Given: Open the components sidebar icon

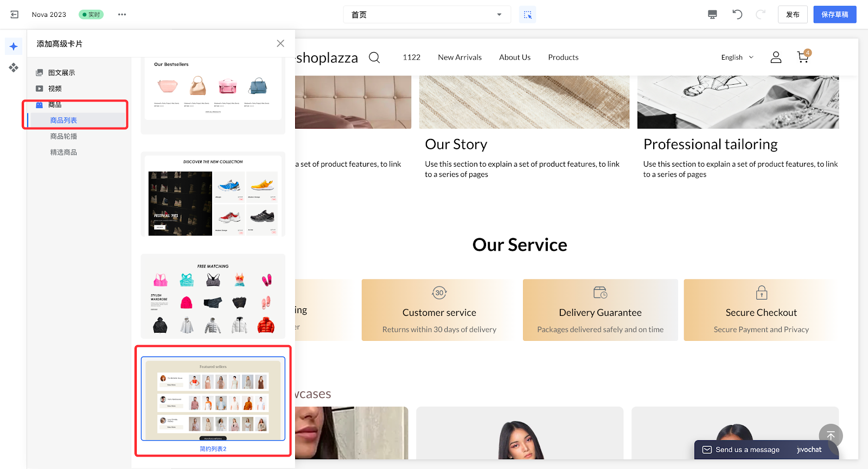Looking at the screenshot, I should [14, 68].
